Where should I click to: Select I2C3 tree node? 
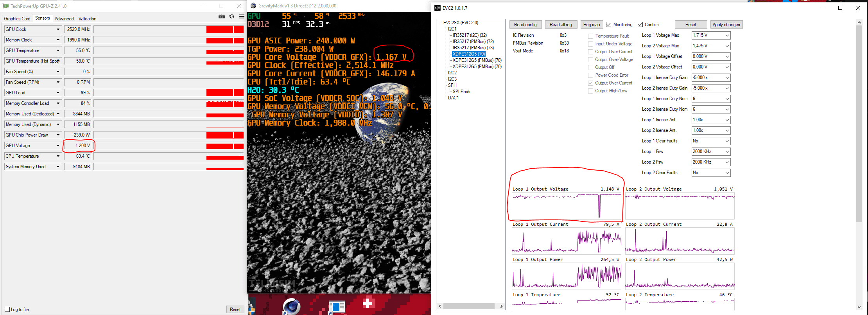452,79
